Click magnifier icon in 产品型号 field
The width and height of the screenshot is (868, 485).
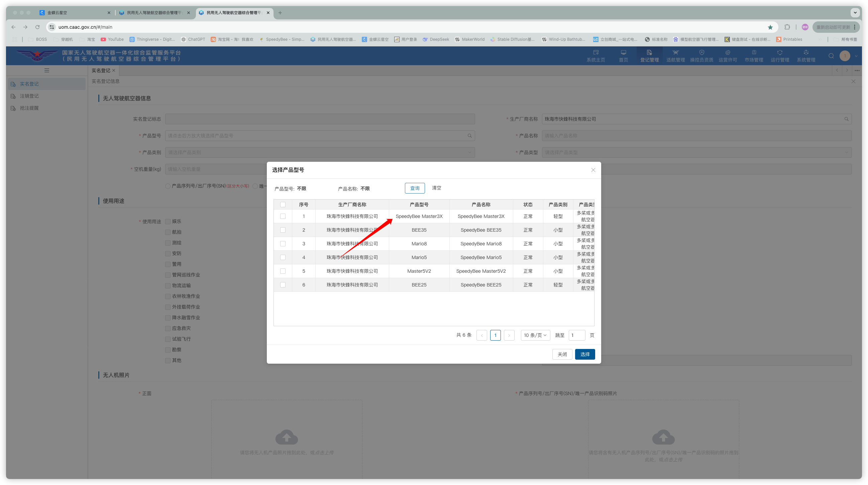click(x=470, y=136)
